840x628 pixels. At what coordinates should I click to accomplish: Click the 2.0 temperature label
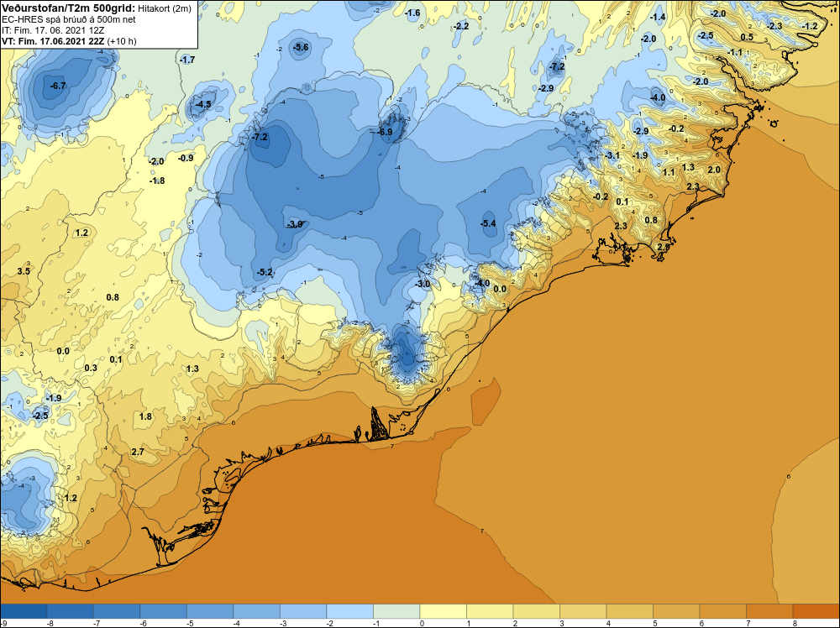tap(714, 170)
